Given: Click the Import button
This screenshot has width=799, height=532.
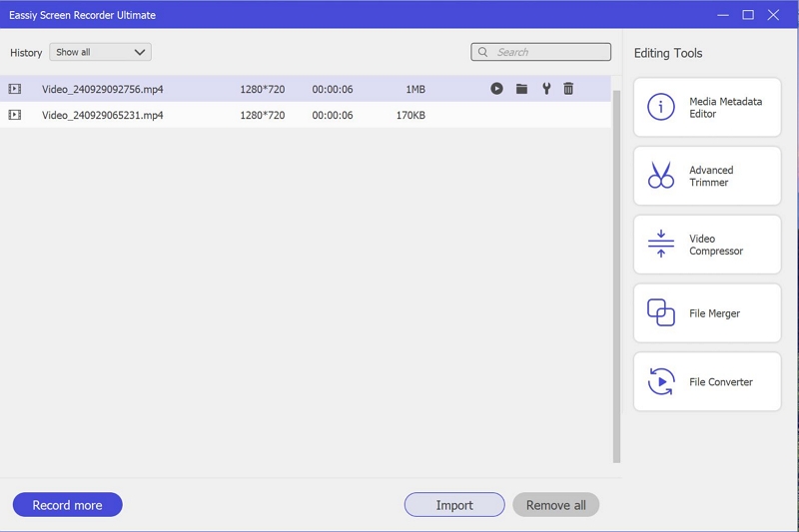Looking at the screenshot, I should click(x=454, y=504).
